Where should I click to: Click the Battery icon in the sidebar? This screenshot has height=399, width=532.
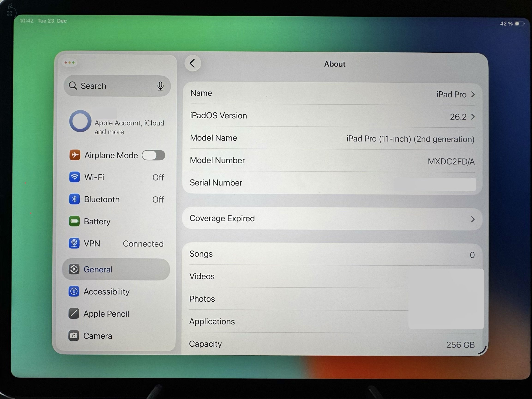click(75, 221)
